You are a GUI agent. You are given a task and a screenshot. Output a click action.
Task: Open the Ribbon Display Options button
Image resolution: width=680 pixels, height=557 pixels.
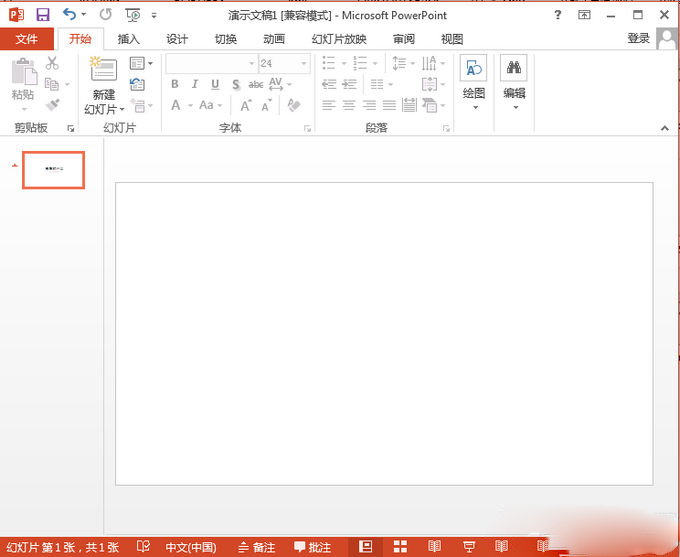pos(584,15)
